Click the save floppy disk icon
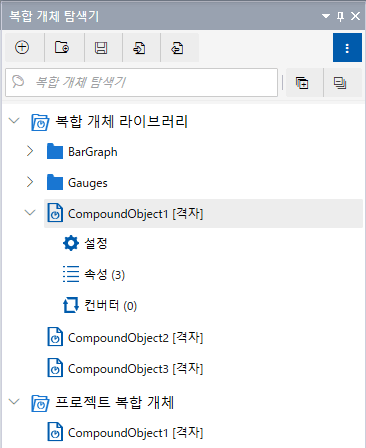This screenshot has height=448, width=366. coord(101,47)
